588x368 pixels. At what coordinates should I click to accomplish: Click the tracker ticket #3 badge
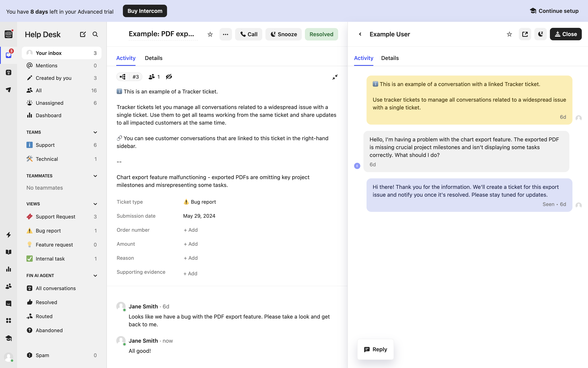(129, 77)
